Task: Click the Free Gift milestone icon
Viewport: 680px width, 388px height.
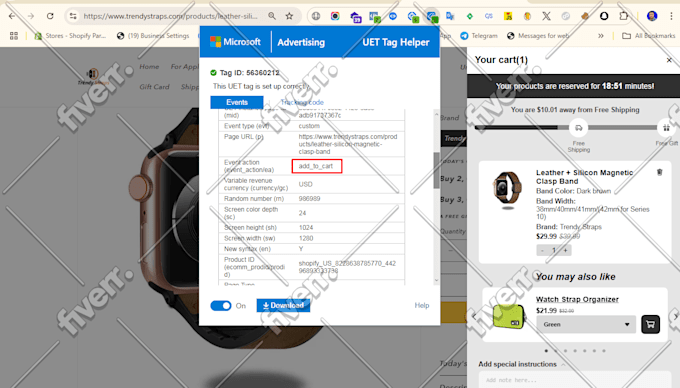Action: [x=667, y=127]
